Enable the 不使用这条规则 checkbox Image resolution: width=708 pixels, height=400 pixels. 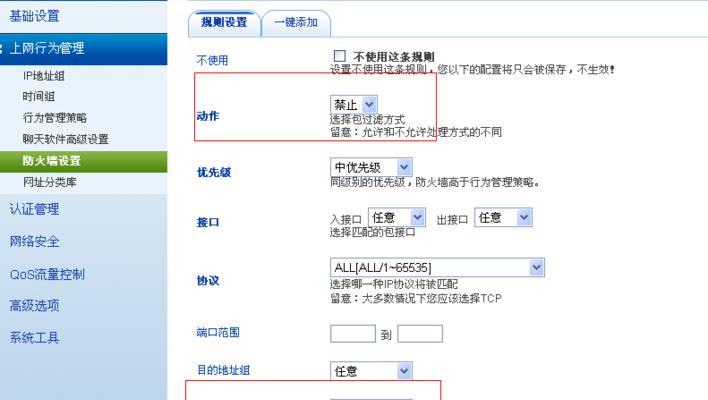[340, 56]
